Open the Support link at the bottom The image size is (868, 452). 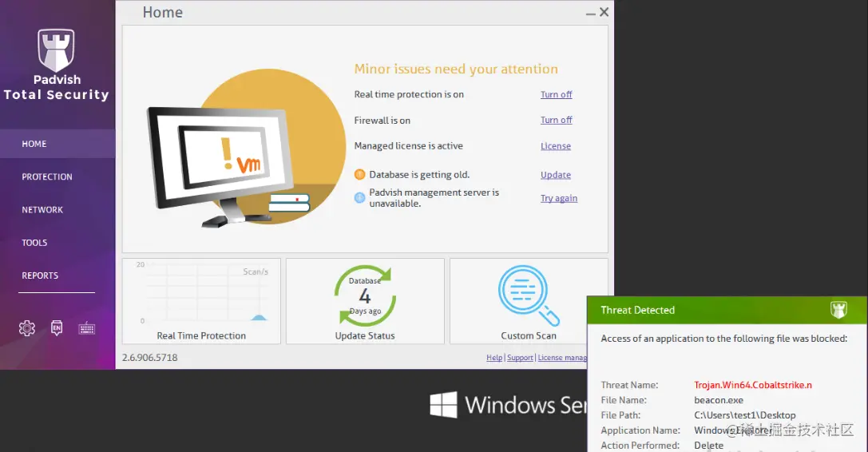(x=520, y=358)
